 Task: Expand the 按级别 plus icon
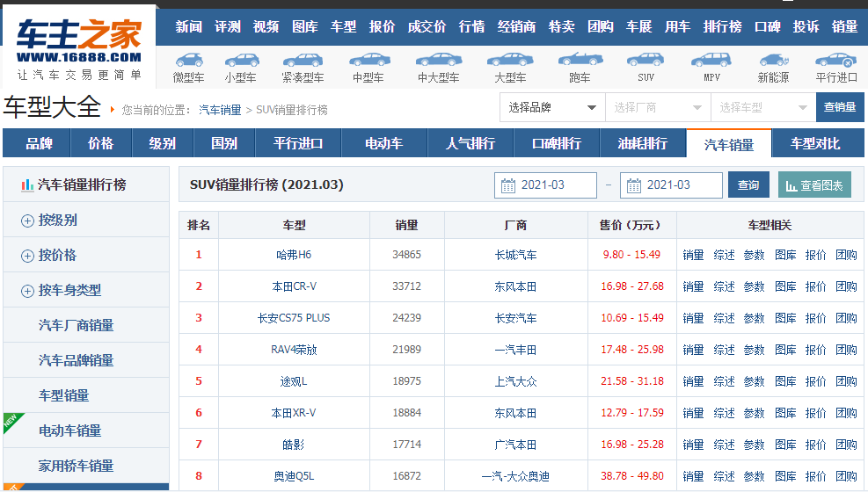[x=27, y=221]
